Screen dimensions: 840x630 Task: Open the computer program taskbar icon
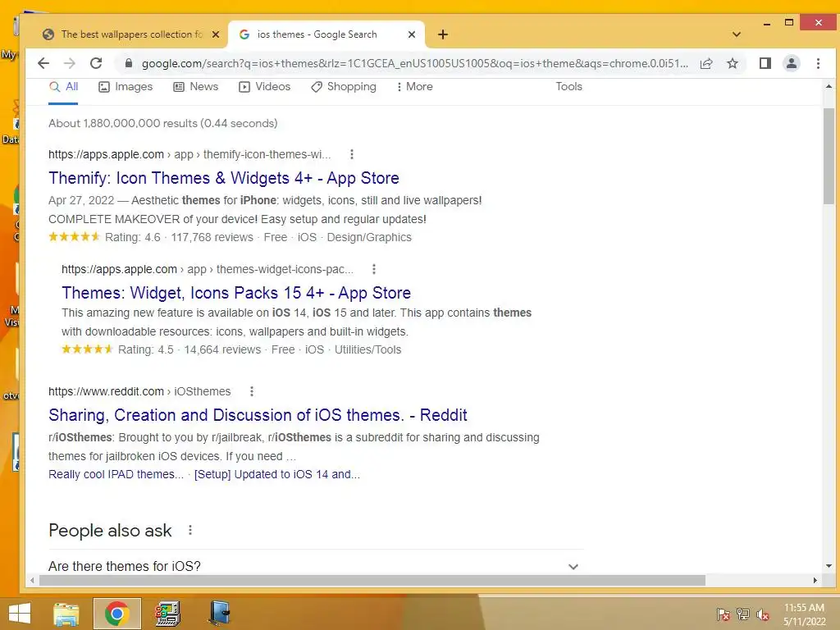click(167, 614)
